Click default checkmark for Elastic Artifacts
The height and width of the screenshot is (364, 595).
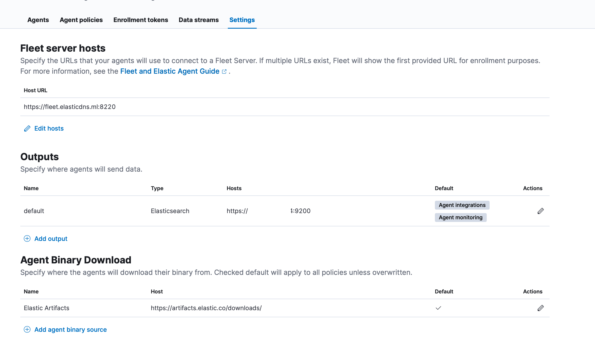(438, 308)
